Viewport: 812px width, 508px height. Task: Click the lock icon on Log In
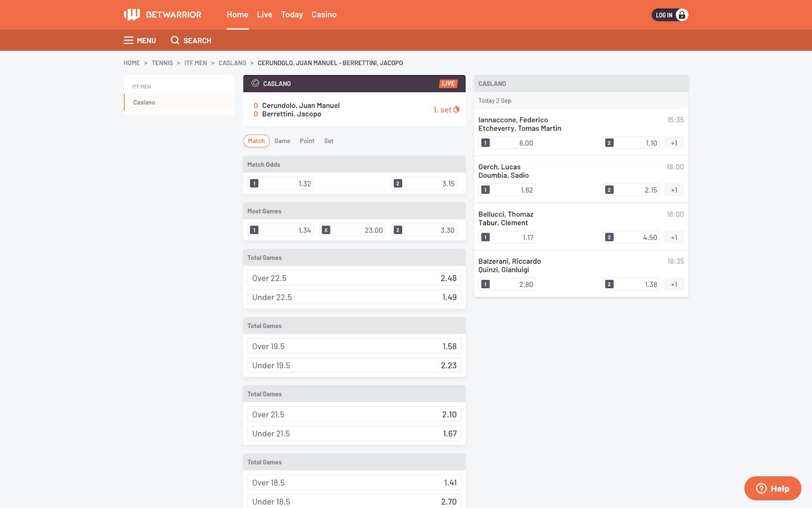click(682, 15)
